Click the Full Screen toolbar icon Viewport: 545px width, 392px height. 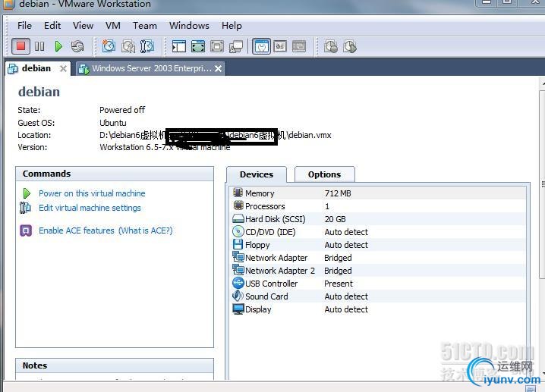click(x=198, y=46)
